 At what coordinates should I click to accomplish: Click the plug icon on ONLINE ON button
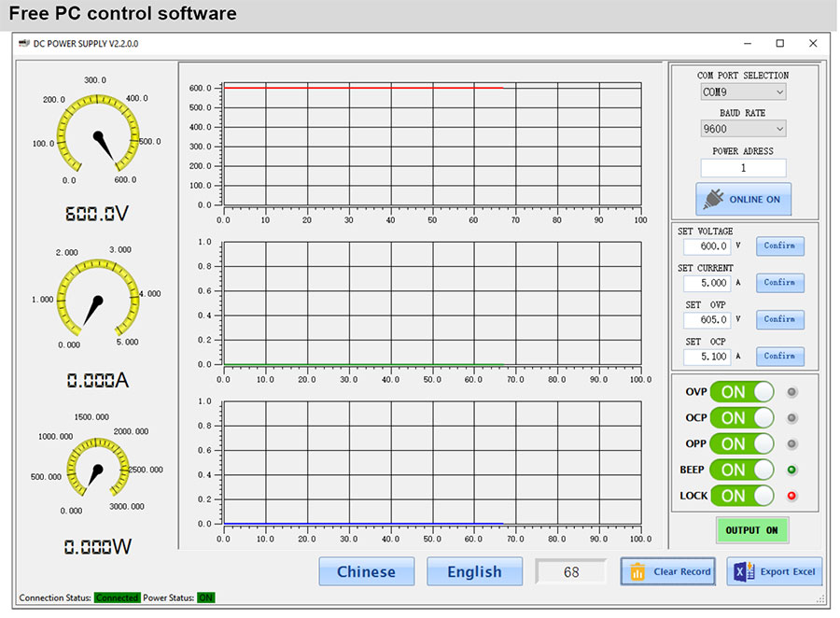pos(713,199)
